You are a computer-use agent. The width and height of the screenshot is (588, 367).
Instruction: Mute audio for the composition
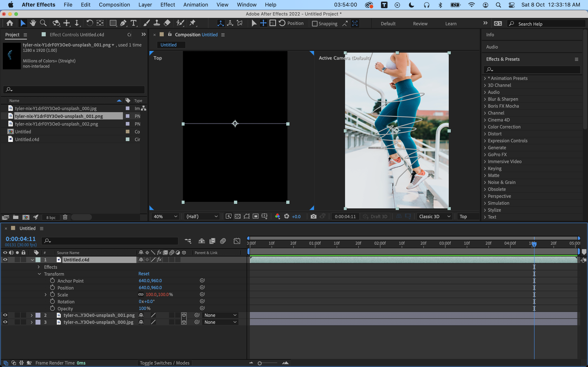(11, 252)
